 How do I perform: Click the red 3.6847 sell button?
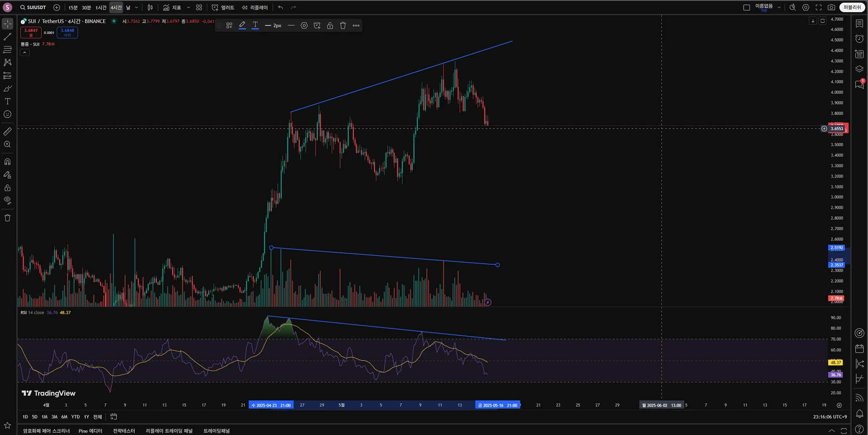click(31, 33)
